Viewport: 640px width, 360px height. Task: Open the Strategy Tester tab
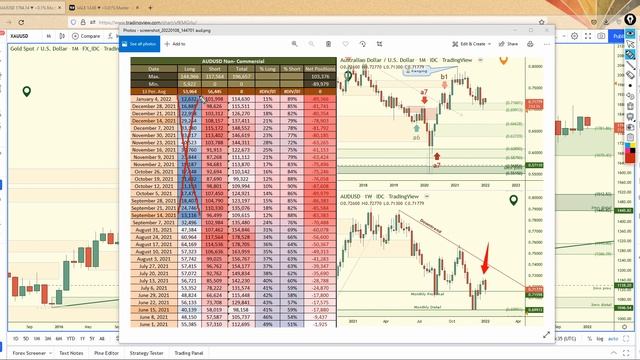(x=146, y=353)
